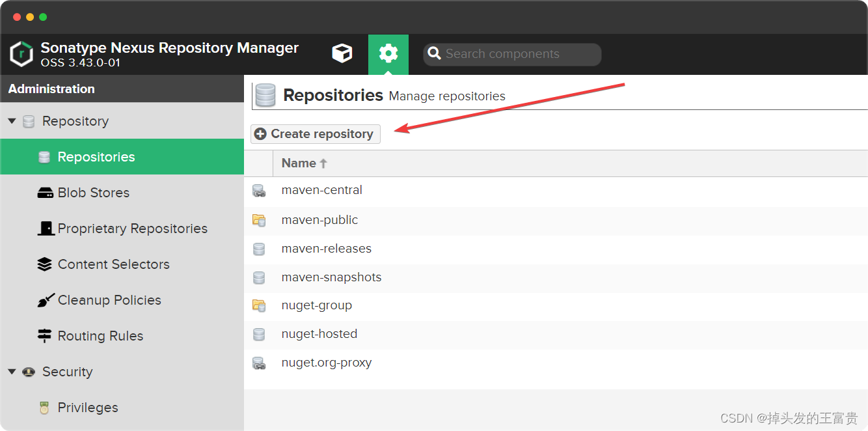Select Repositories in the sidebar
This screenshot has height=431, width=868.
[x=122, y=157]
